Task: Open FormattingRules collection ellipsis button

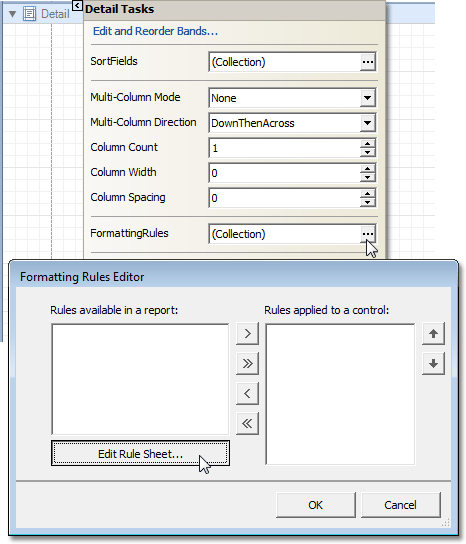Action: (367, 234)
